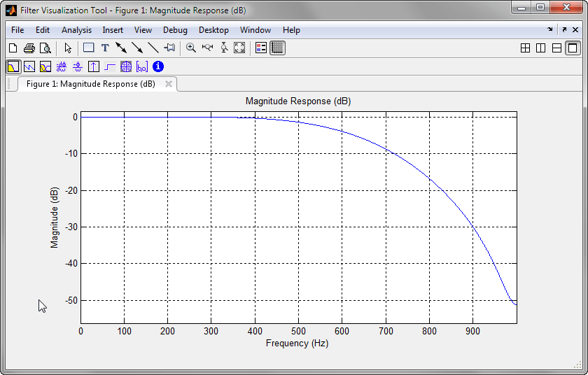The image size is (588, 375).
Task: Show Impulse Response plot
Action: pyautogui.click(x=94, y=67)
